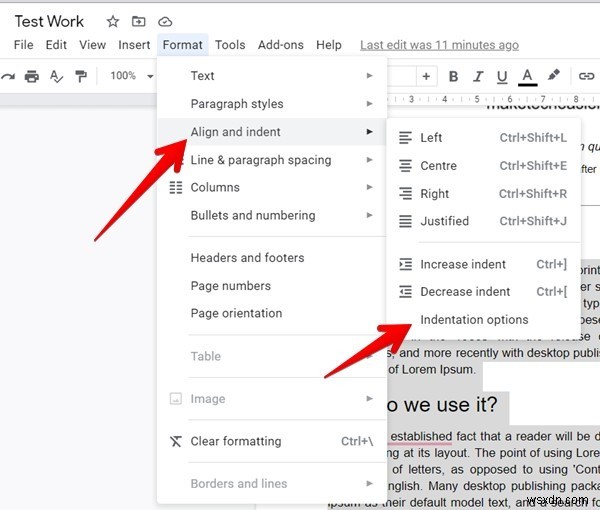Expand the Text submenu
600x510 pixels.
point(272,76)
